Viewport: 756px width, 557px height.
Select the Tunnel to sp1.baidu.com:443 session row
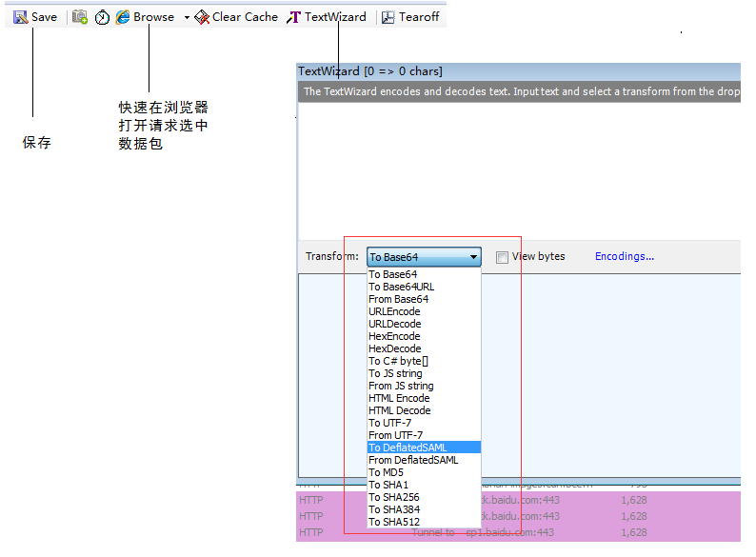(518, 532)
